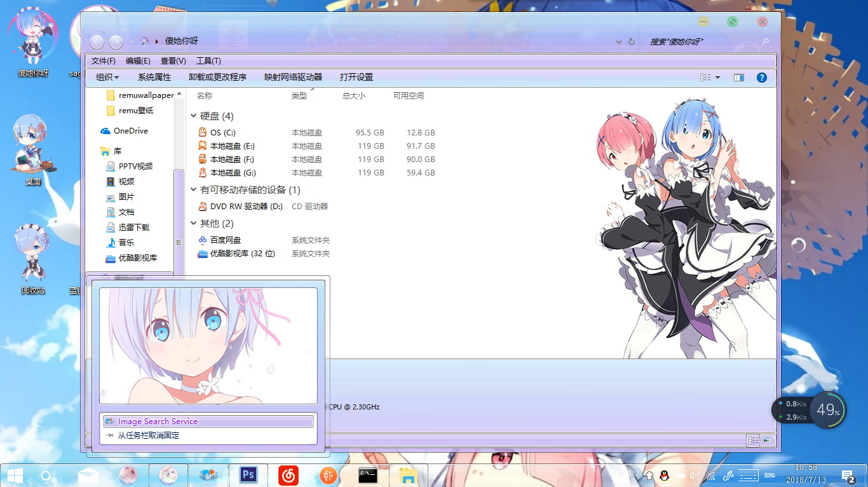Collapse the 其他 (2) section

pos(194,223)
